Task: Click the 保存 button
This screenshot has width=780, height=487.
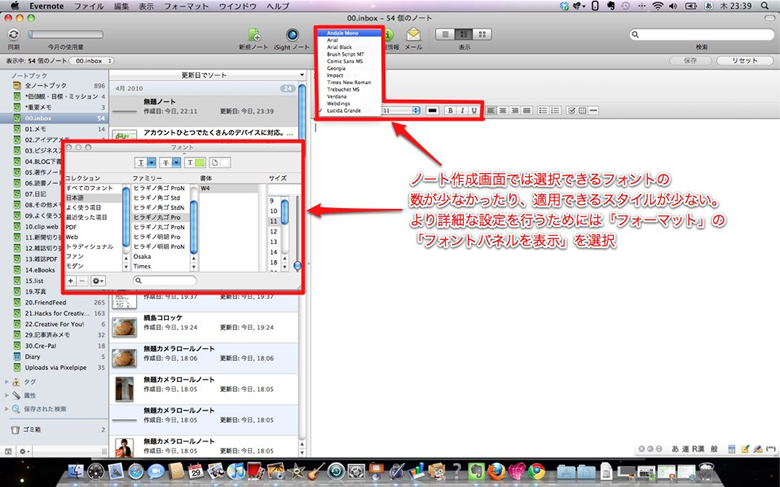Action: [690, 61]
